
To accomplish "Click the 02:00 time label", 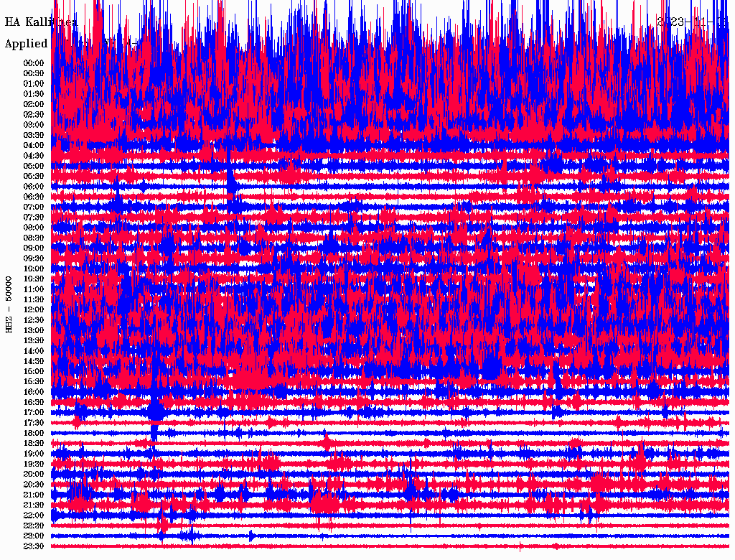I will point(34,105).
